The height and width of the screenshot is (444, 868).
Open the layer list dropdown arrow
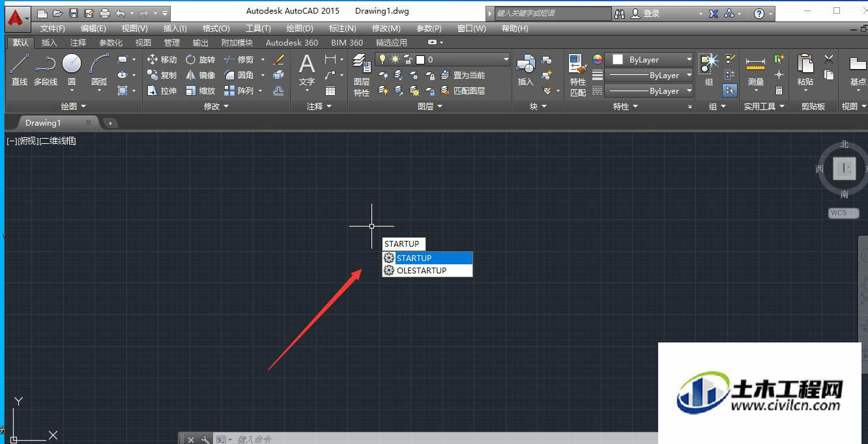[x=506, y=59]
